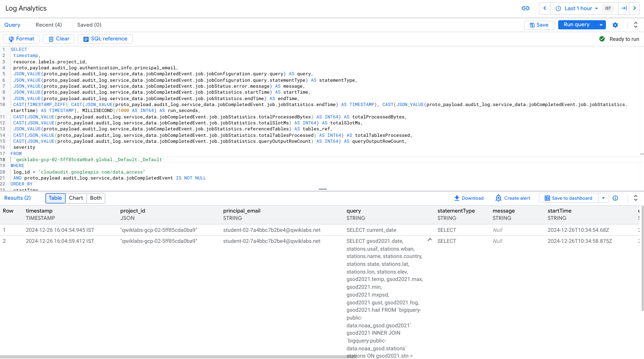This screenshot has width=644, height=359.
Task: Clear the query editor
Action: pyautogui.click(x=58, y=39)
